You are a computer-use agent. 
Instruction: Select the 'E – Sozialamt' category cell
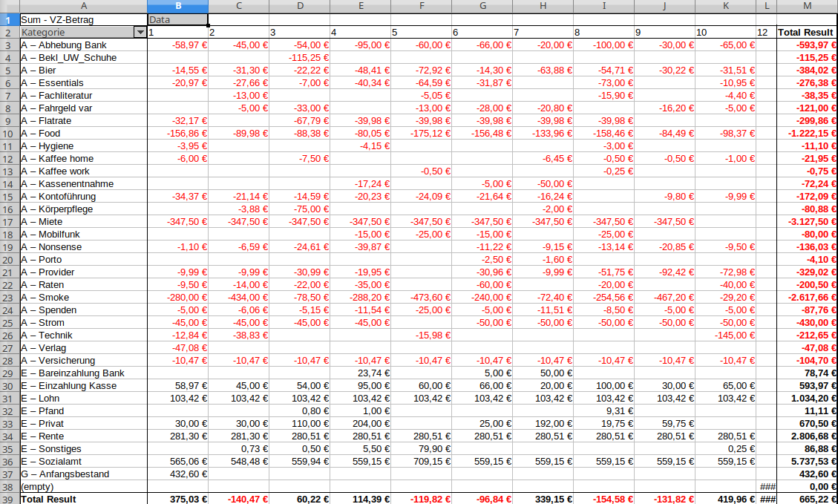pyautogui.click(x=83, y=462)
